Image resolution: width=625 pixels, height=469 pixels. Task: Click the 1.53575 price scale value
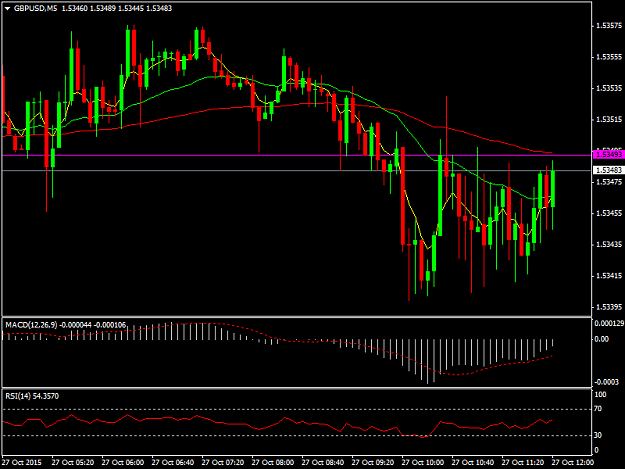click(609, 26)
